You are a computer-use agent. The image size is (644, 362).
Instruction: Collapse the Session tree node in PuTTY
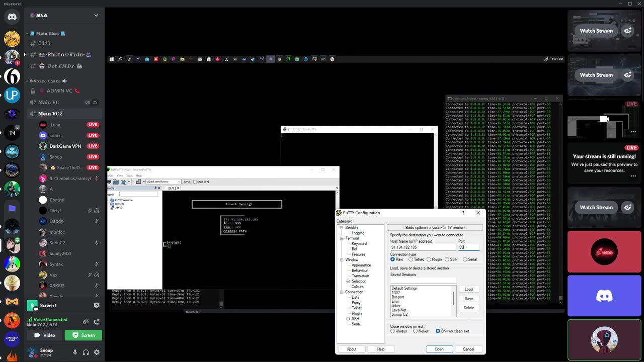[342, 228]
